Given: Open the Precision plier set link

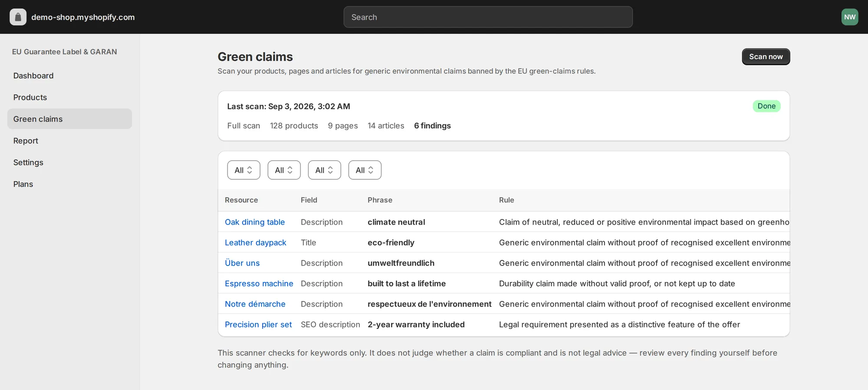Looking at the screenshot, I should tap(258, 324).
